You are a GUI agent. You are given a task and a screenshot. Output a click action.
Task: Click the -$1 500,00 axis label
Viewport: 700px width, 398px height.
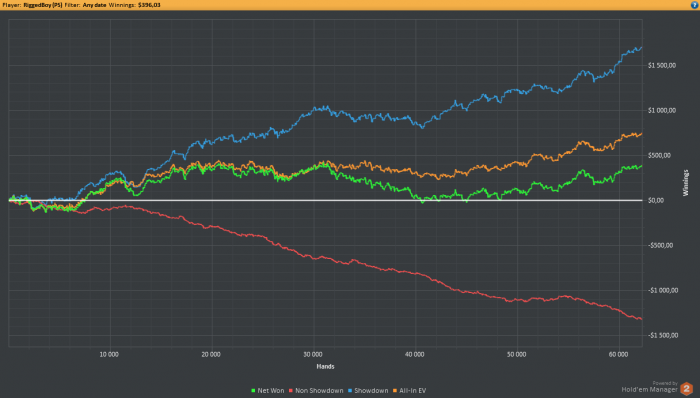pos(663,336)
